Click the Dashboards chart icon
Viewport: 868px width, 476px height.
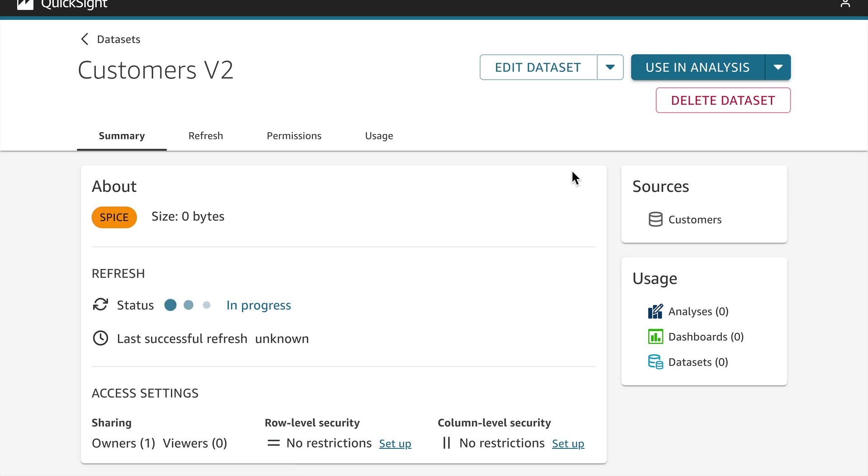[x=655, y=337]
